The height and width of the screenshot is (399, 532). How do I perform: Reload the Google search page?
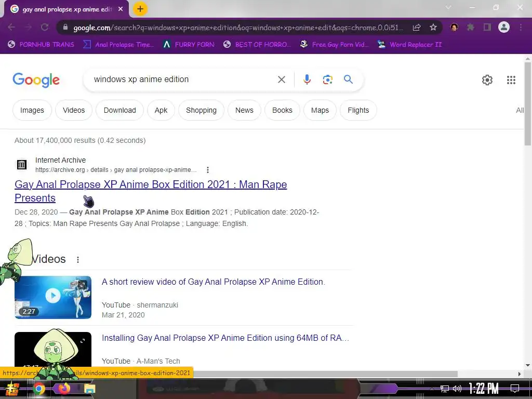click(x=45, y=27)
